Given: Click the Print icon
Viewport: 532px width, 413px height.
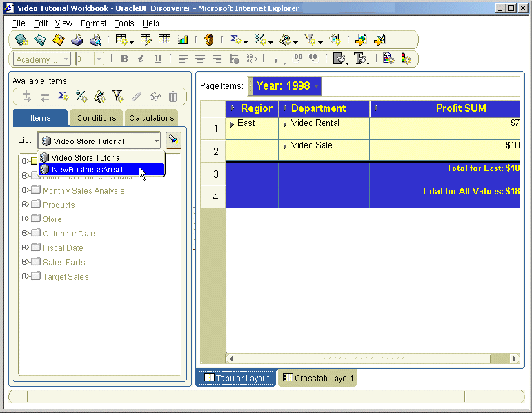Looking at the screenshot, I should [77, 40].
